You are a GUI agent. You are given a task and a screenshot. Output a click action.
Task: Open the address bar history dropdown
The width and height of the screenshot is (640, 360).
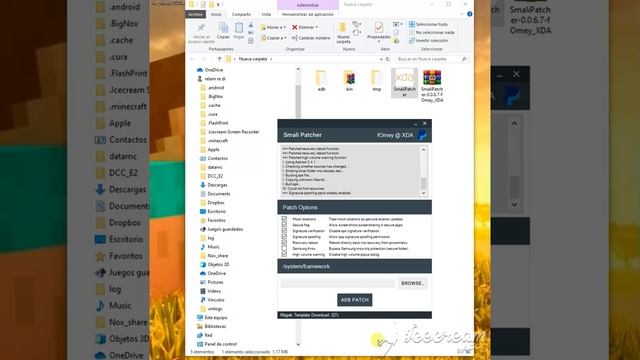pyautogui.click(x=381, y=59)
